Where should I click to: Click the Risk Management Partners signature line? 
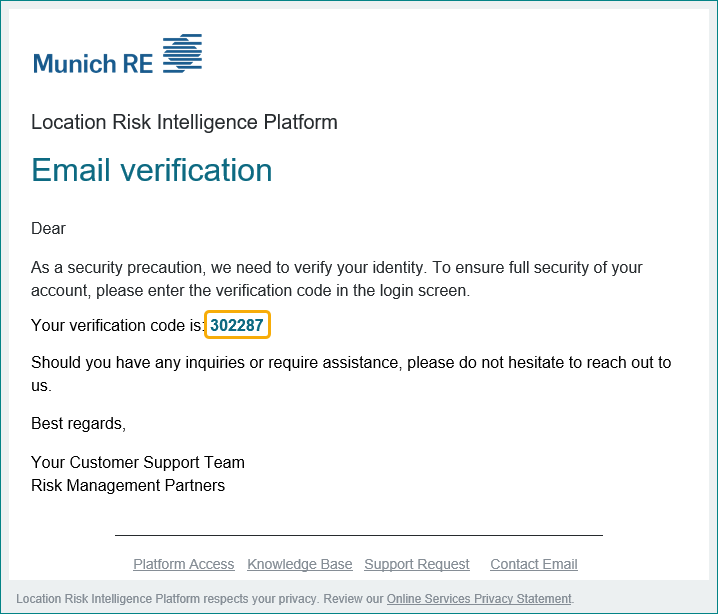tap(128, 485)
